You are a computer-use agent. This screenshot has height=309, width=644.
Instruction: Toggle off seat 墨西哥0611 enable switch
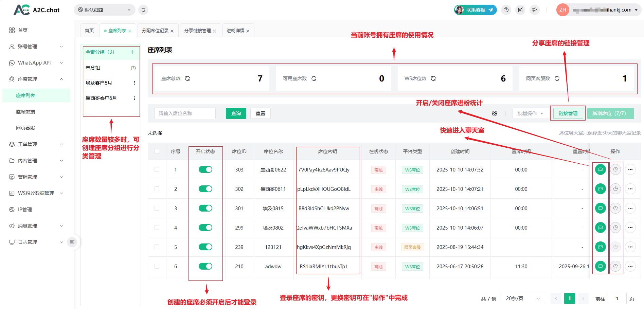205,189
